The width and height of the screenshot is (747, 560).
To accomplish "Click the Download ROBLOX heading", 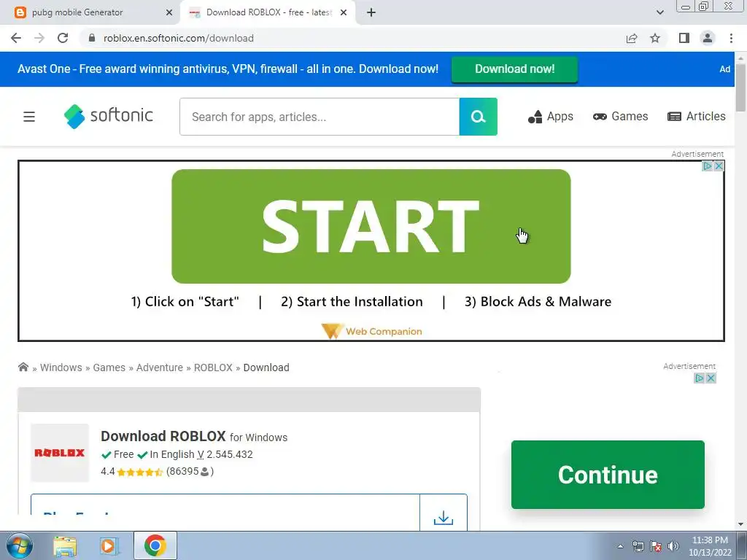I will 163,436.
